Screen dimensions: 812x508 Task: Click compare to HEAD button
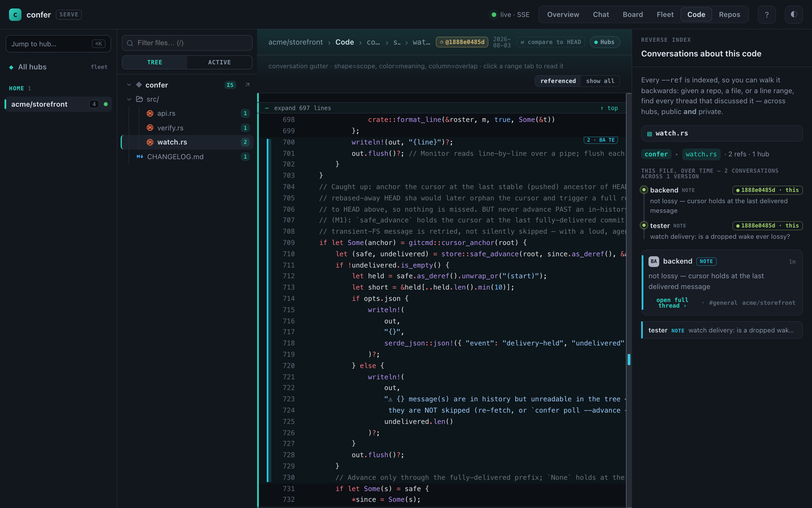click(x=551, y=42)
